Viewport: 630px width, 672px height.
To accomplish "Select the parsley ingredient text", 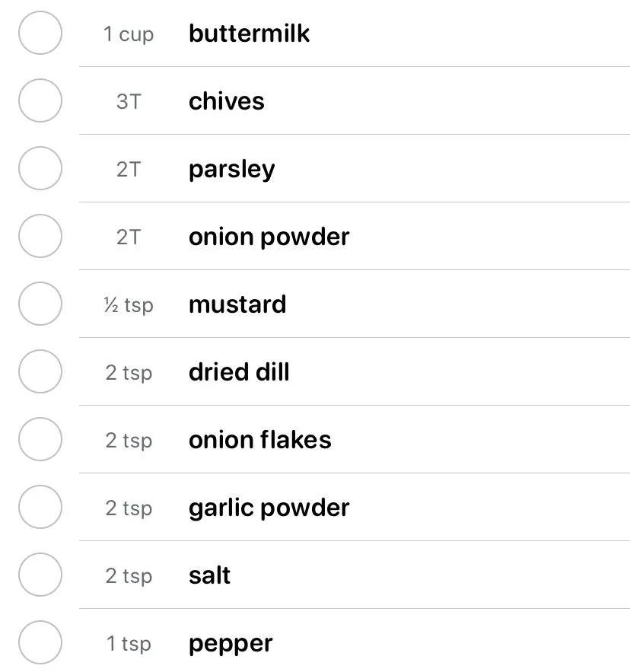I will click(x=232, y=170).
